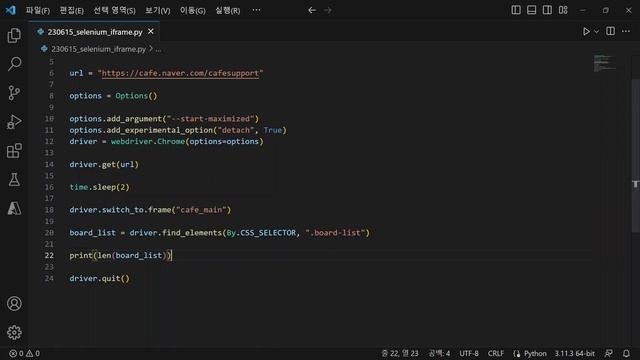640x360 pixels.
Task: Open the 선택 영역(S) menu
Action: click(x=114, y=11)
